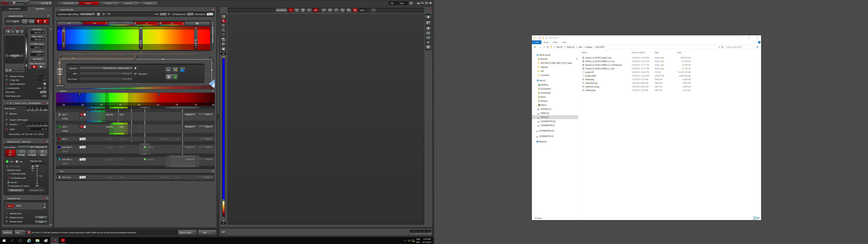Click the Capture Image button
Screen dimensions: 868x244
click(x=187, y=233)
